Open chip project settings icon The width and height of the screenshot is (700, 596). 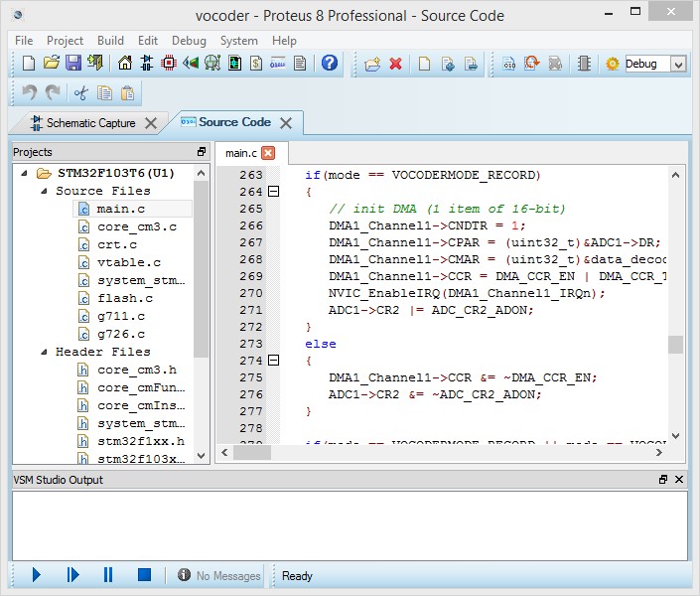point(584,64)
